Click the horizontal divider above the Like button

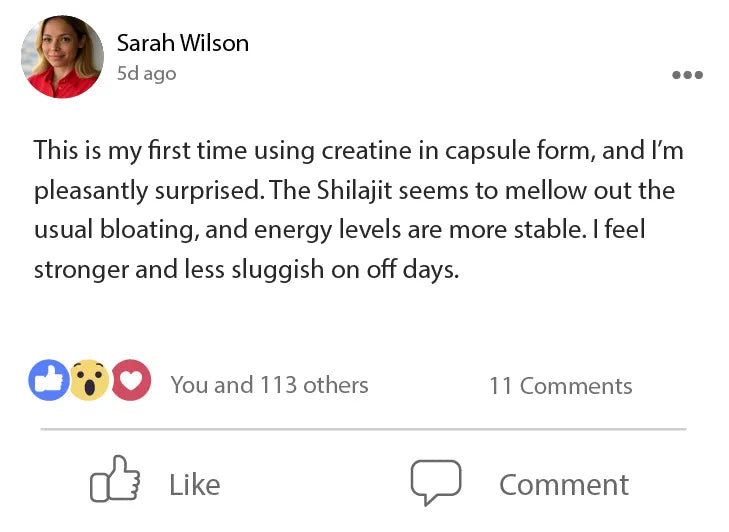(363, 430)
